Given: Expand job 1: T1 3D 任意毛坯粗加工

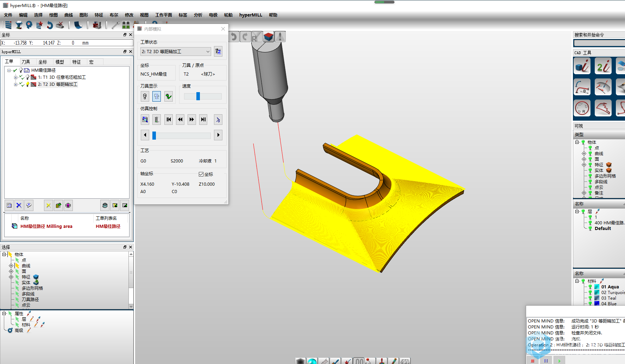Looking at the screenshot, I should point(15,77).
